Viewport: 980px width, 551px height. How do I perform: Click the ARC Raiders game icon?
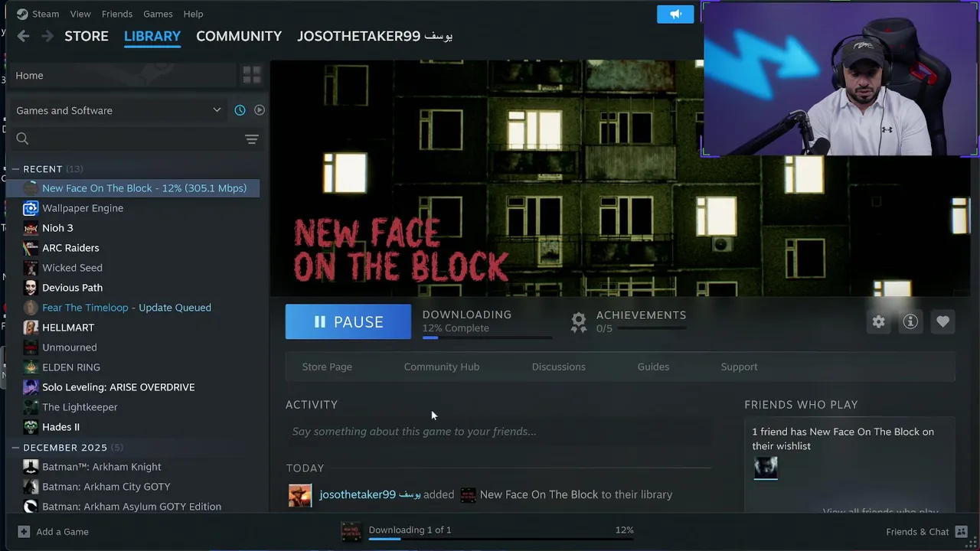point(31,248)
